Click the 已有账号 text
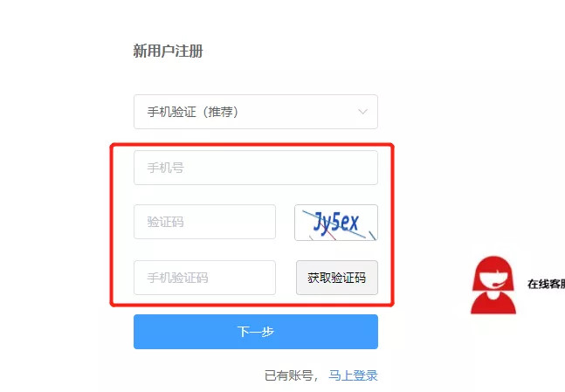 click(289, 375)
